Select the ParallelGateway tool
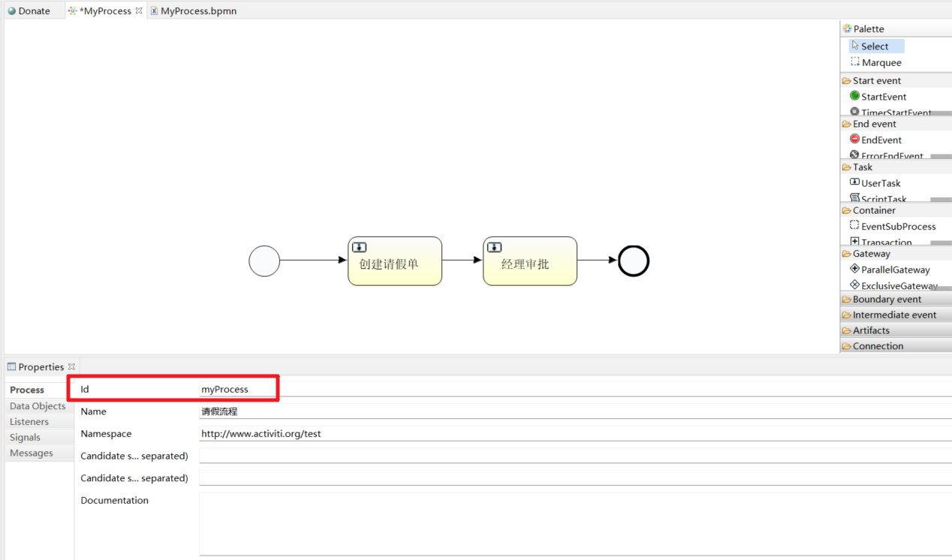Viewport: 952px width, 560px height. (893, 269)
